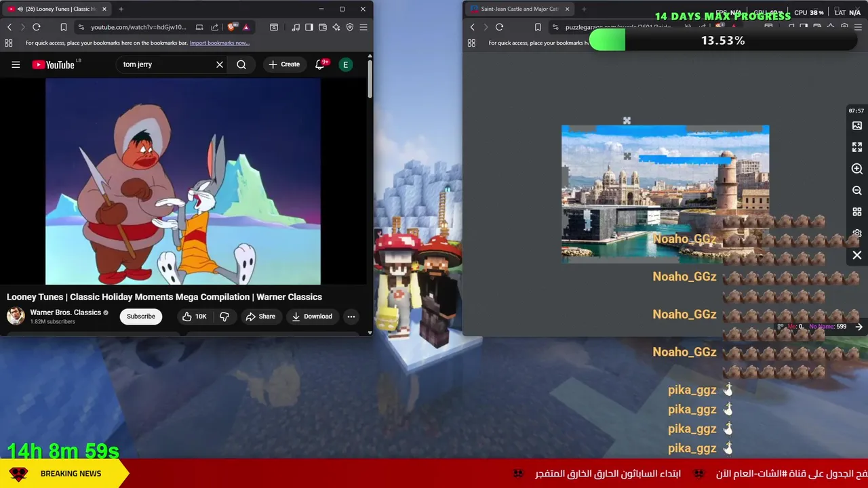Like the video with 10K likes
Viewport: 868px width, 488px height.
194,317
